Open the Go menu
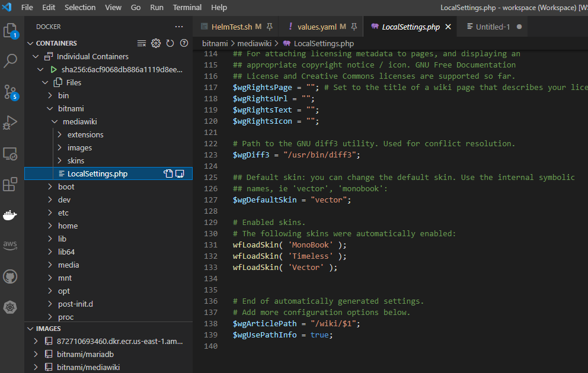This screenshot has width=588, height=373. point(136,7)
